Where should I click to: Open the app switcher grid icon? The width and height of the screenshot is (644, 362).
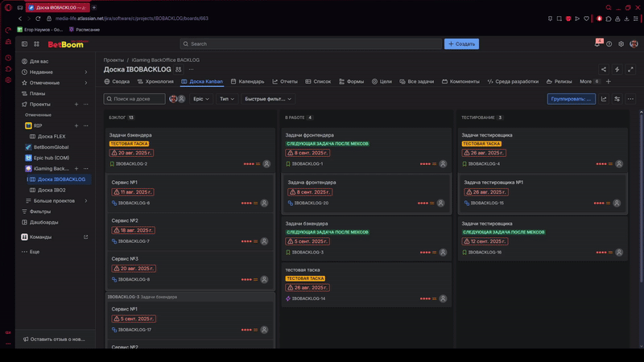click(36, 44)
